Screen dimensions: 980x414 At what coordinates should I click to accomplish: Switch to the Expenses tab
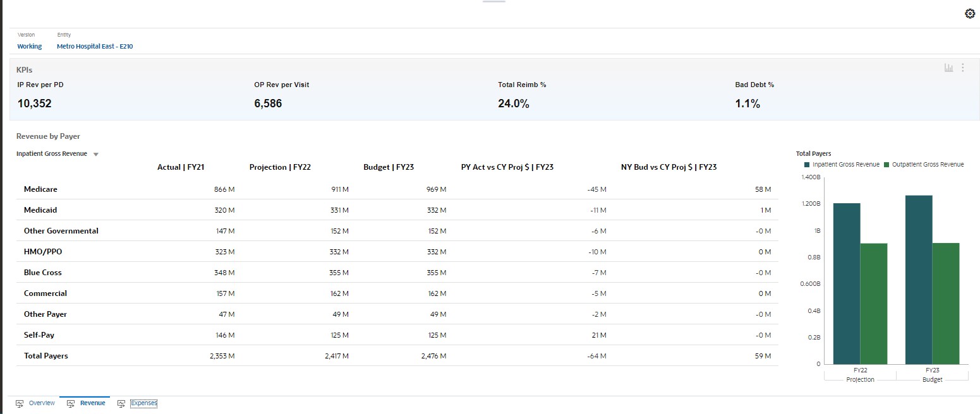(x=145, y=403)
